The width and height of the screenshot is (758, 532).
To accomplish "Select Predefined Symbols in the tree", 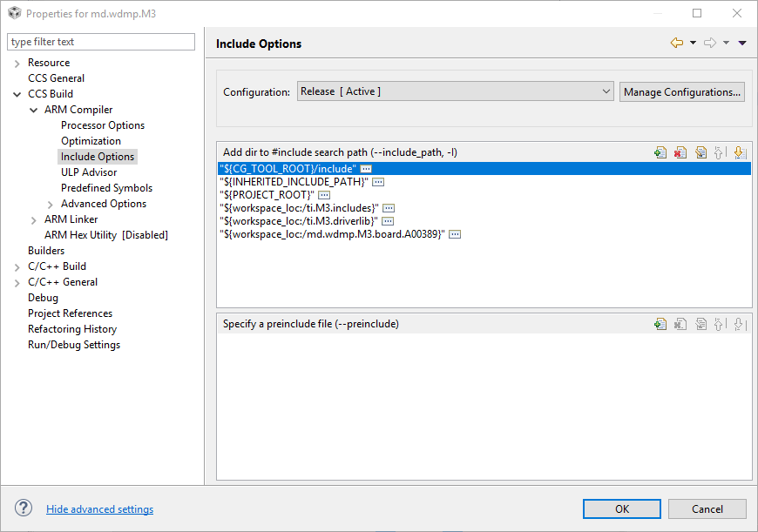I will coord(106,188).
